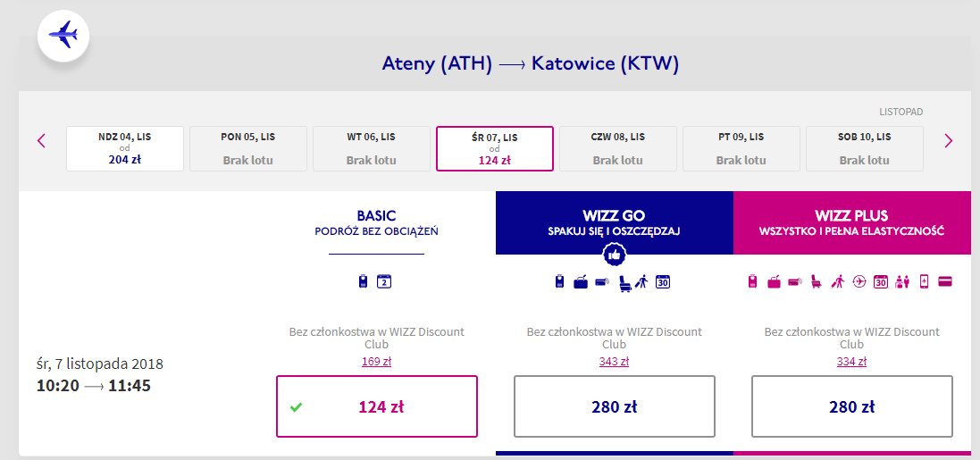Screen dimensions: 980x460
Task: Click the mobile phone icon under WIZZ PLUS
Action: 924,282
